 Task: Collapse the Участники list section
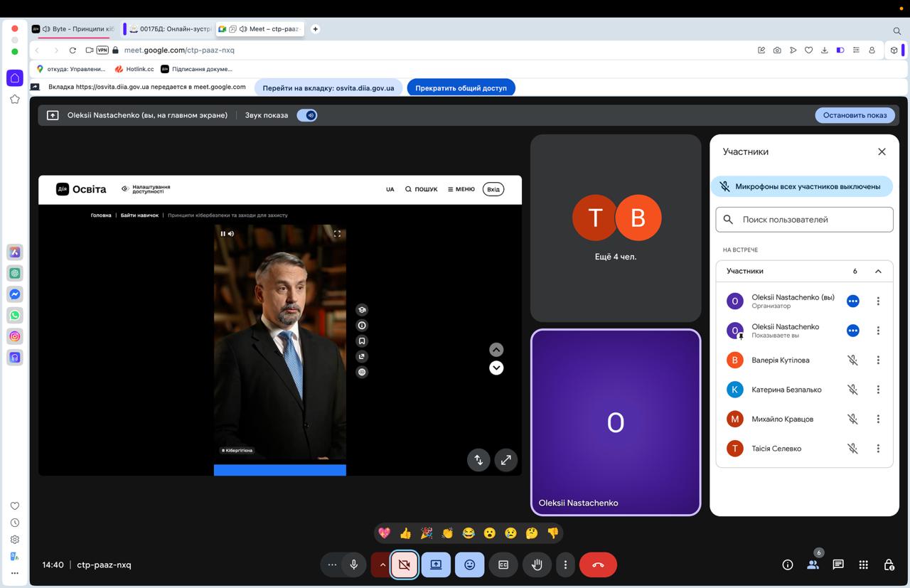click(878, 271)
